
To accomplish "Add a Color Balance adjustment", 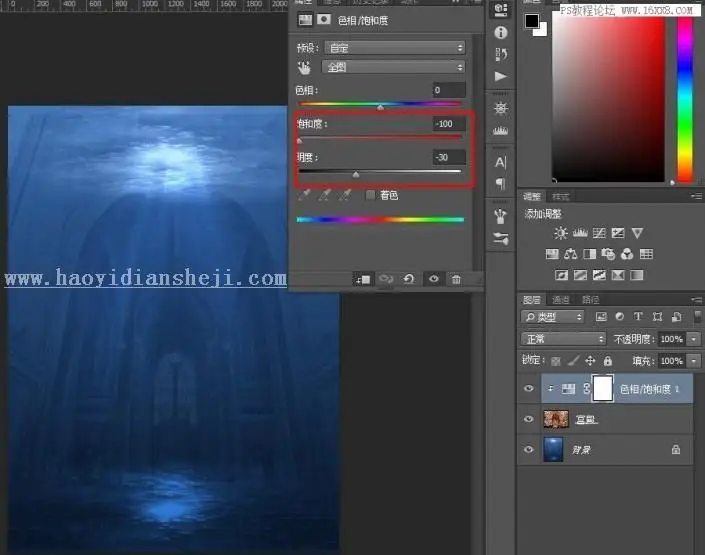I will point(571,254).
